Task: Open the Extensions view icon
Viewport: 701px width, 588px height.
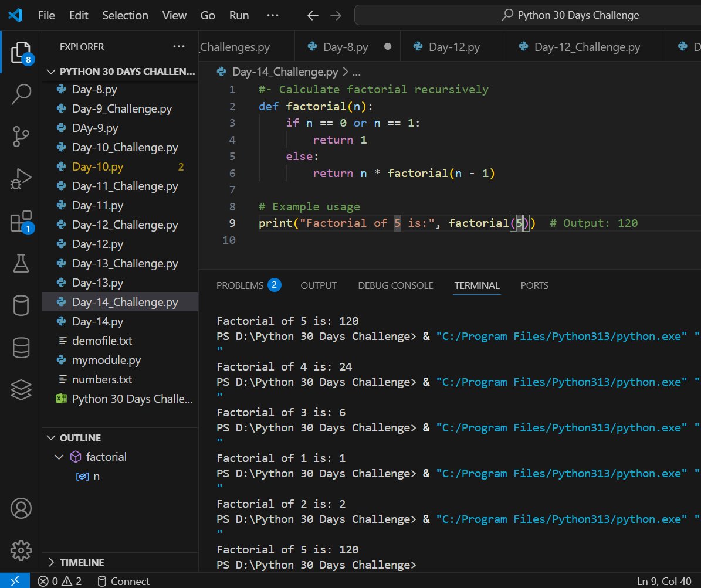Action: tap(21, 222)
